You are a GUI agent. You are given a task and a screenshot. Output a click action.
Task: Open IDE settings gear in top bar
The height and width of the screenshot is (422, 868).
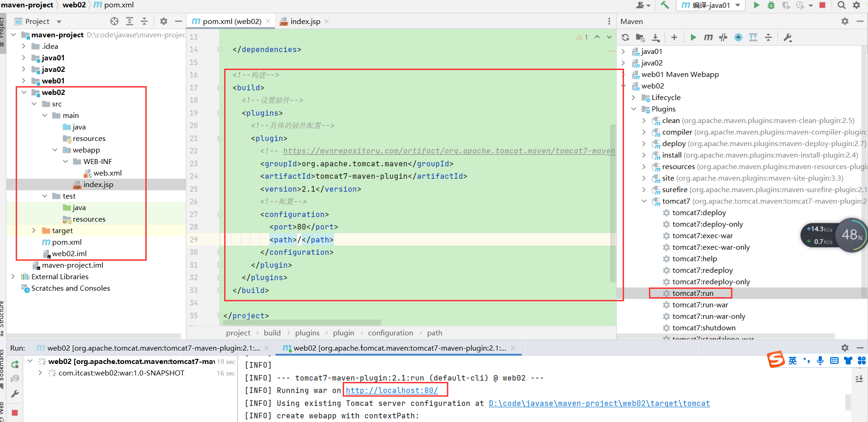[856, 5]
